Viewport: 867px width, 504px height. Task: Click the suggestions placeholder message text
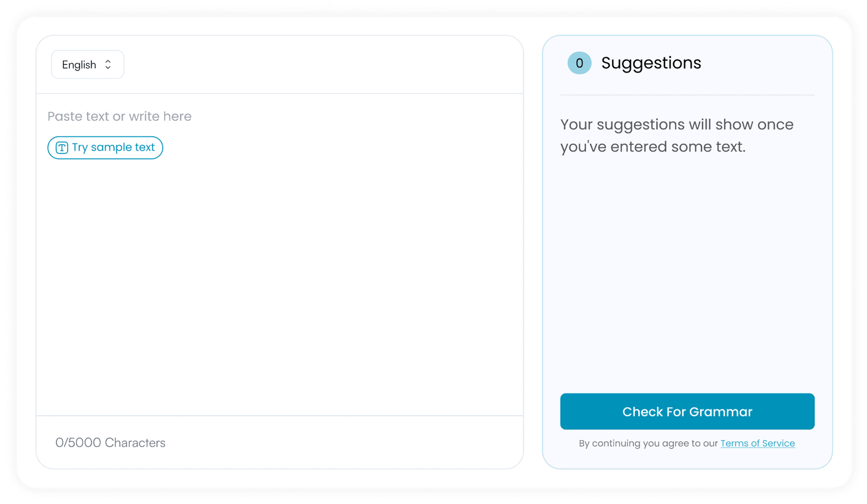pyautogui.click(x=676, y=135)
